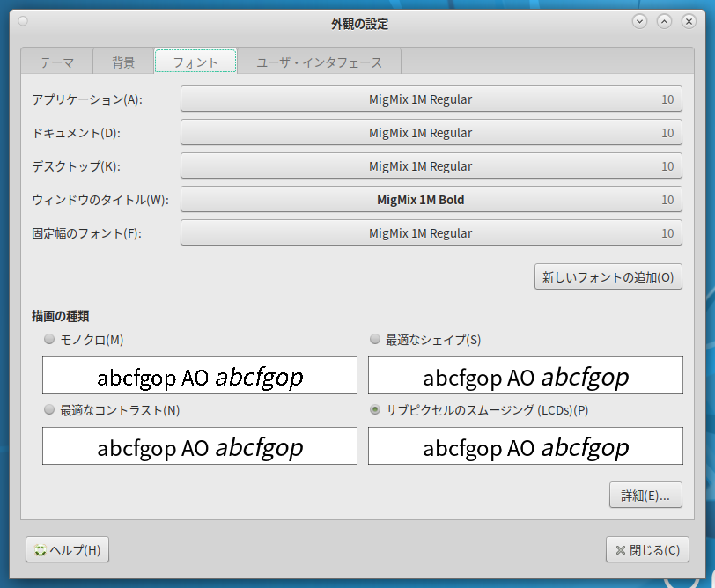This screenshot has width=715, height=588.
Task: Click the 閉じる(C) button
Action: pyautogui.click(x=647, y=550)
